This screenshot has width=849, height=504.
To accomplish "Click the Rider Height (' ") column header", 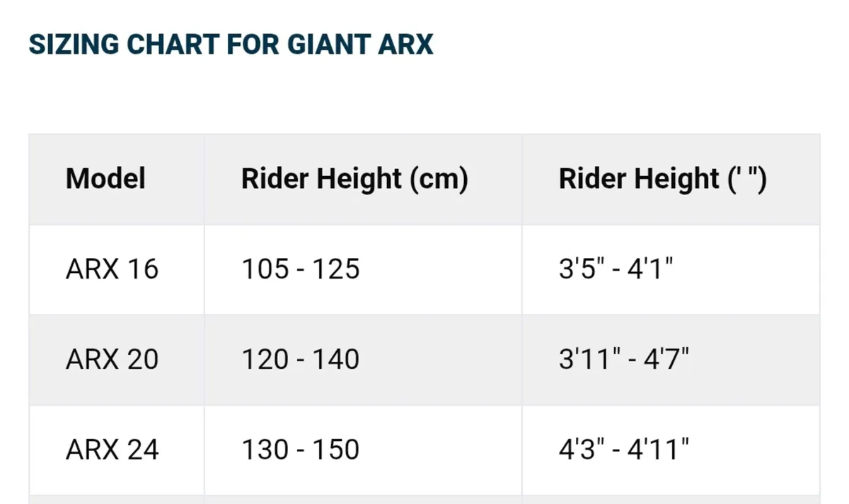I will (x=663, y=179).
